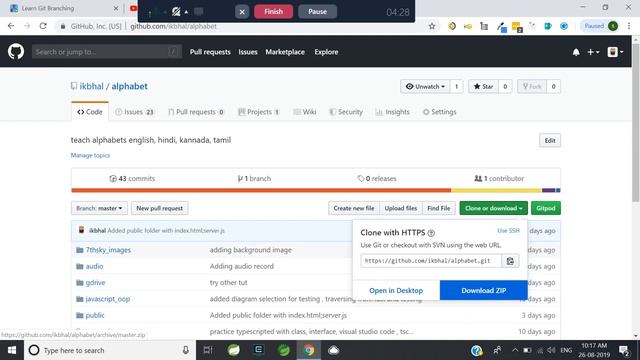Open the notifications bell icon
This screenshot has height=360, width=640.
576,52
